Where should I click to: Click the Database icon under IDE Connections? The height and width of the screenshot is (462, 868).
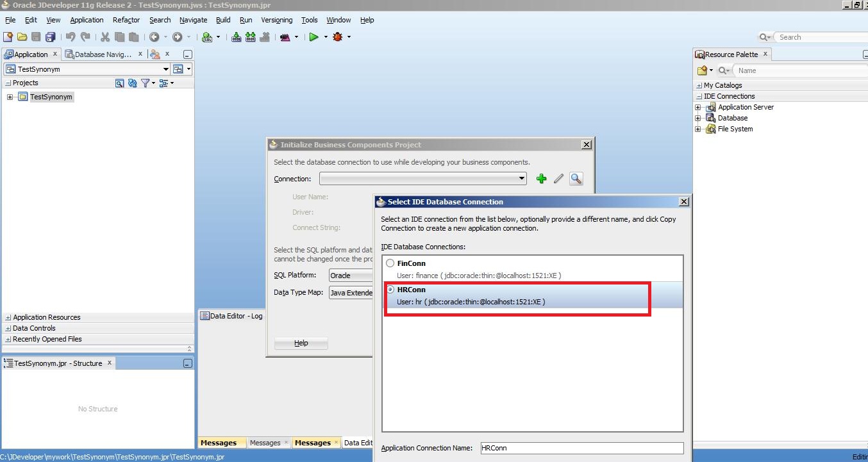(710, 118)
